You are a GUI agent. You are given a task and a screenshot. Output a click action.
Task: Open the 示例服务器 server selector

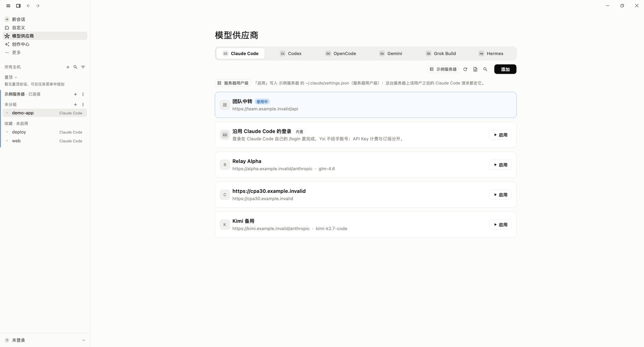pyautogui.click(x=443, y=69)
